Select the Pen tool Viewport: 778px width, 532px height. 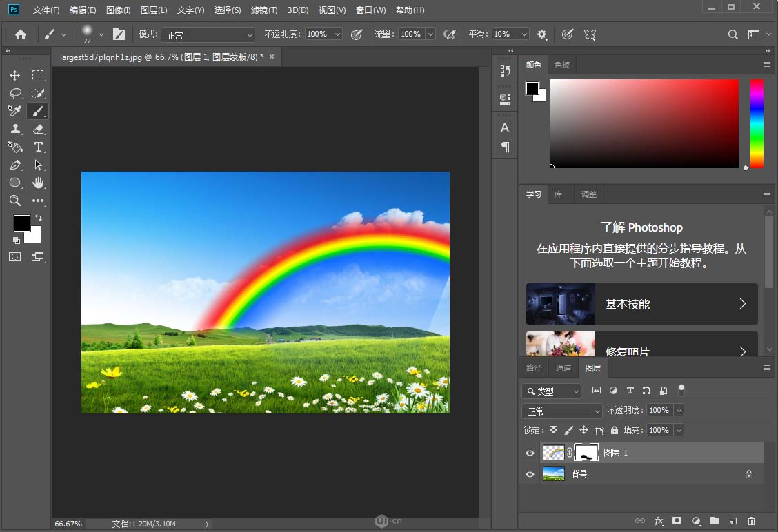(15, 165)
